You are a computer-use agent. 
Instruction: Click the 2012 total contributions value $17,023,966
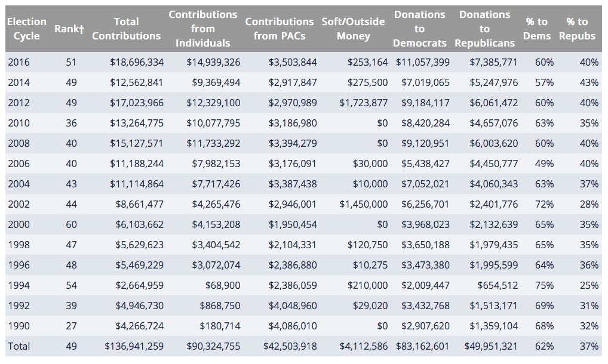[136, 103]
